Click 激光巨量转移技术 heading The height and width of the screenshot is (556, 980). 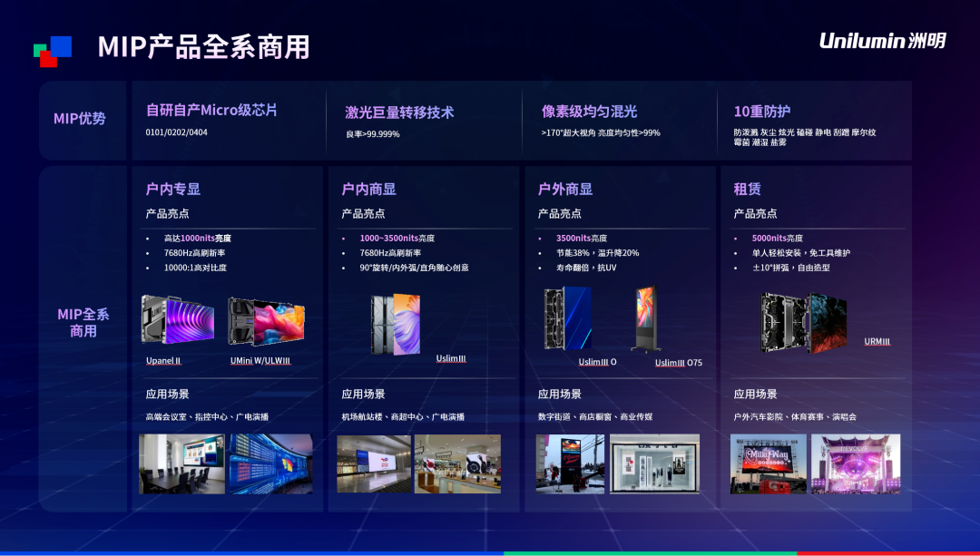coord(399,112)
